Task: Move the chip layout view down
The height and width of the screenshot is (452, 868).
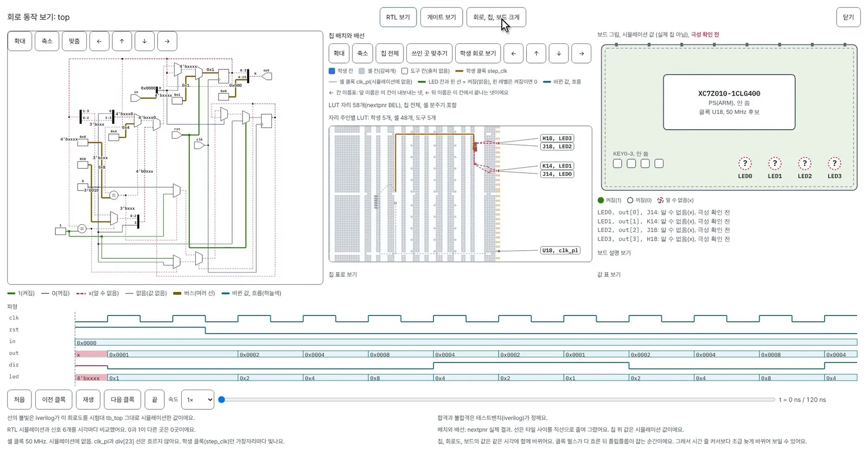Action: click(x=559, y=53)
